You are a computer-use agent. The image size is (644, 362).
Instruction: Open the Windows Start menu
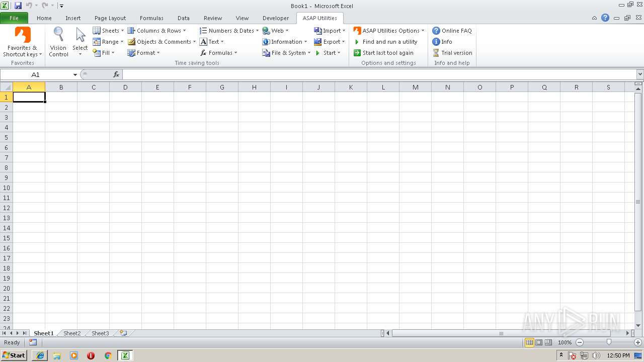(14, 355)
